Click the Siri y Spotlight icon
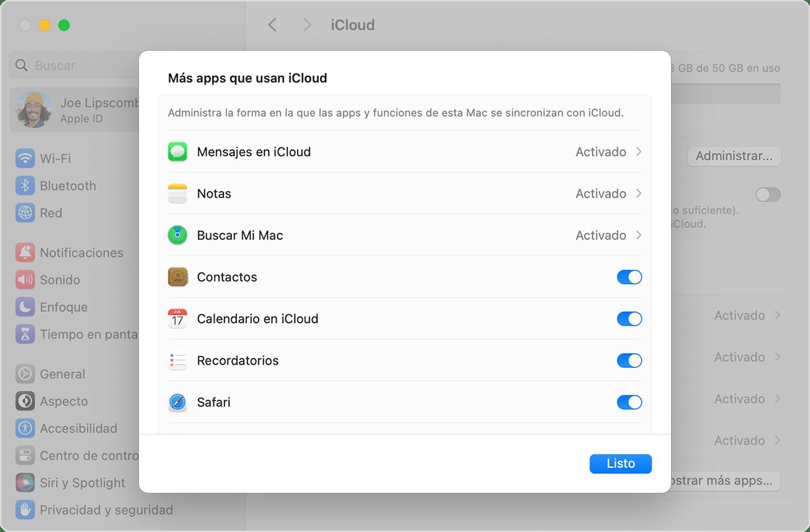Image resolution: width=810 pixels, height=532 pixels. 25,482
